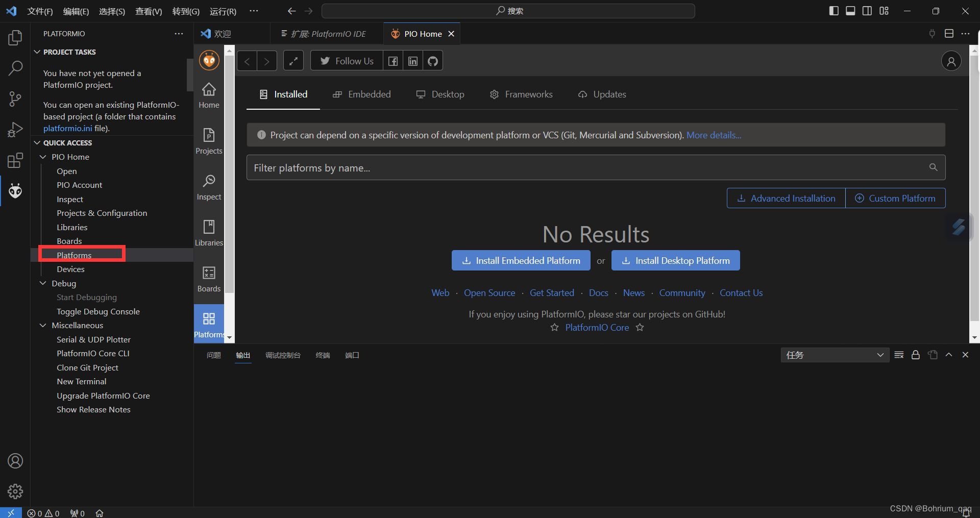Image resolution: width=980 pixels, height=518 pixels.
Task: Open editor more actions menu
Action: pyautogui.click(x=965, y=34)
